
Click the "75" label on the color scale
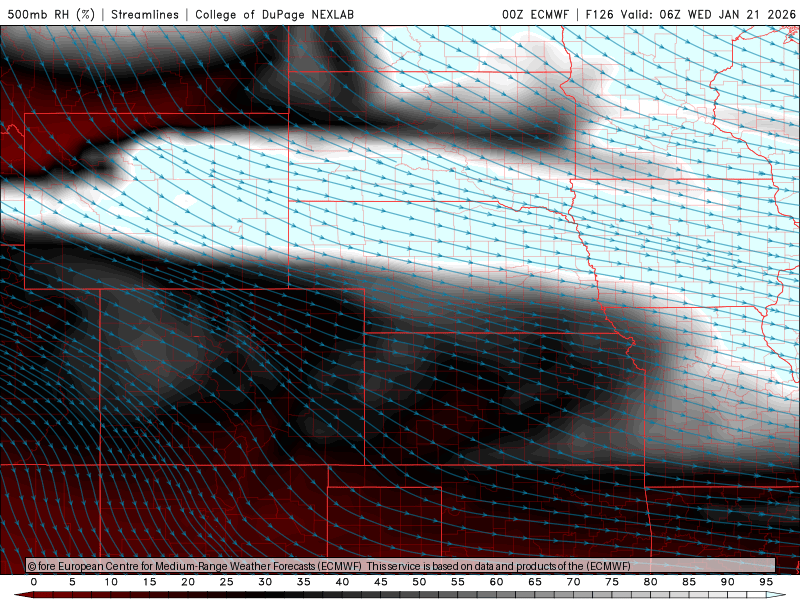pyautogui.click(x=612, y=582)
